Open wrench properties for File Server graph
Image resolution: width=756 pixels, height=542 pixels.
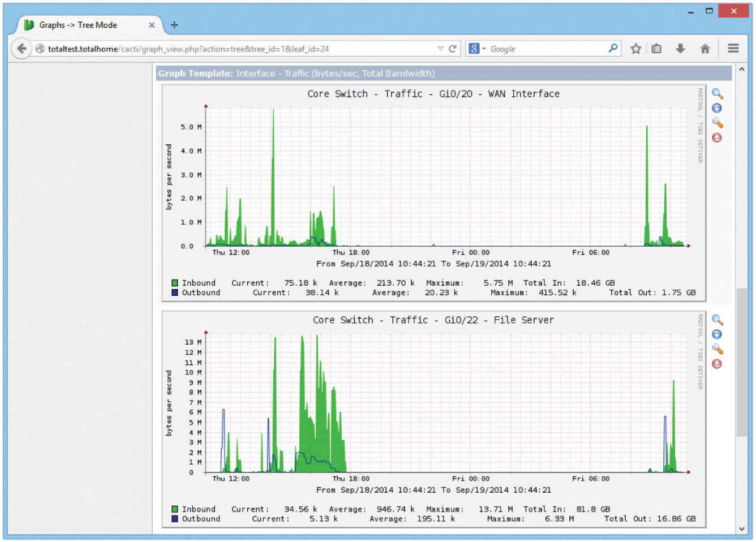coord(717,349)
